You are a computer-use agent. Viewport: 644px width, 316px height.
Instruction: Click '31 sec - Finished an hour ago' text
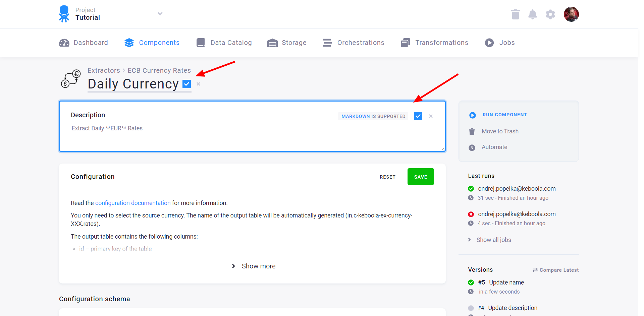point(513,198)
